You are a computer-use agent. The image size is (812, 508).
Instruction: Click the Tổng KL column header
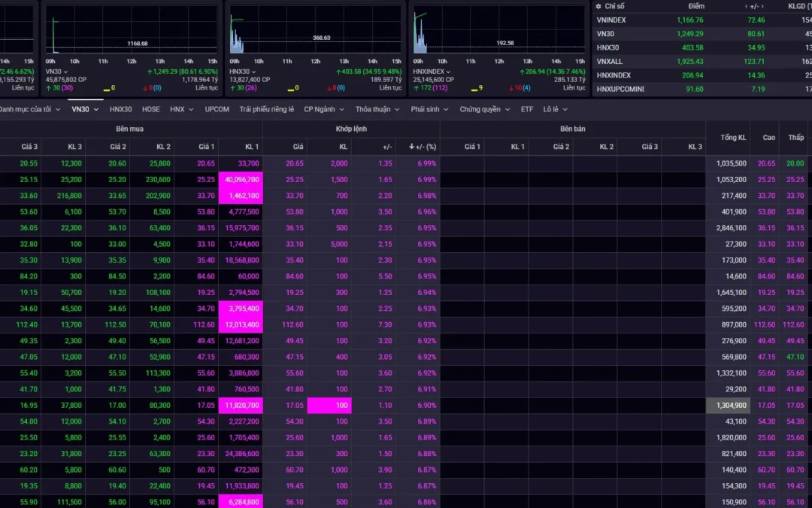733,138
